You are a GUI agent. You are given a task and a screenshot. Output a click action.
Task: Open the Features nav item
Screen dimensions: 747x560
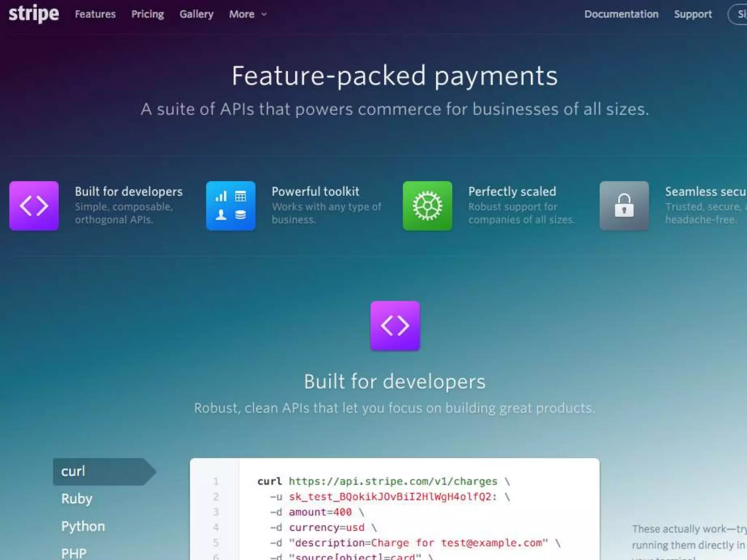pos(95,14)
